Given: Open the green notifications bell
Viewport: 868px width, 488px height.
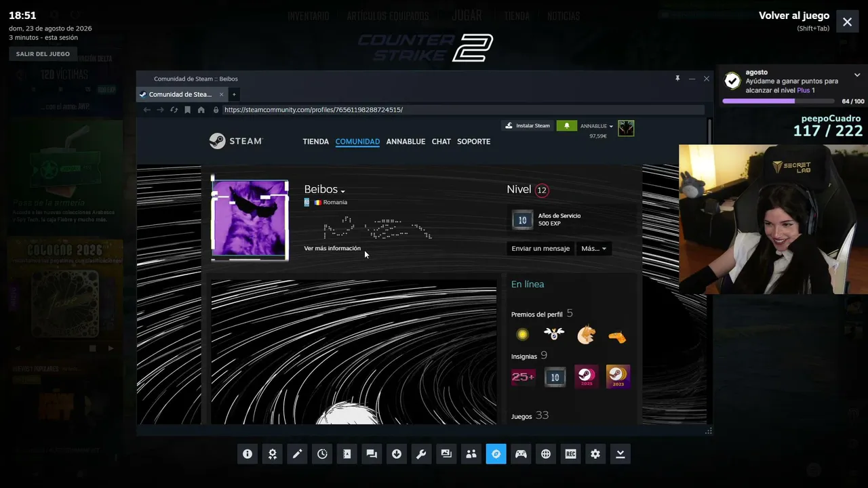Looking at the screenshot, I should tap(566, 126).
